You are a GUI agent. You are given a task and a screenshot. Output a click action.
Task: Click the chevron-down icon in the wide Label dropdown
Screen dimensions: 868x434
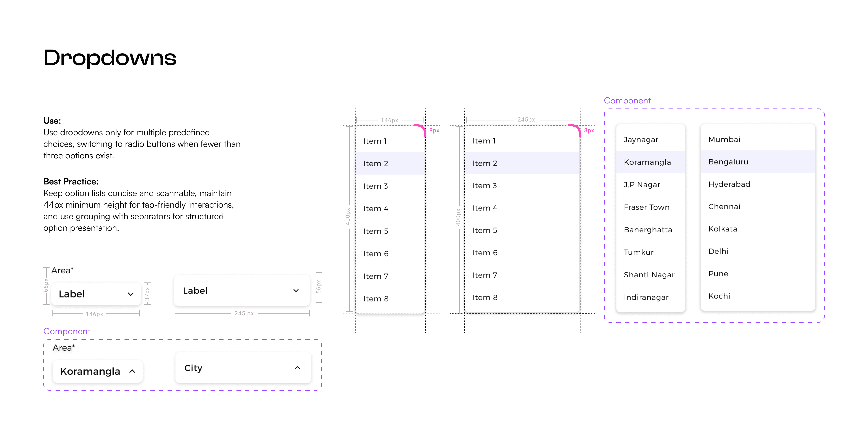(296, 290)
